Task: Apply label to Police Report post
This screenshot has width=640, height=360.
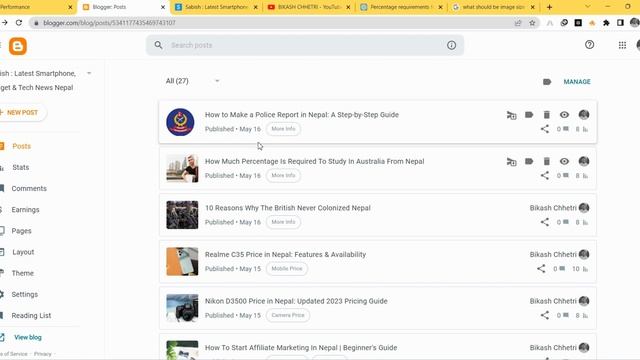Action: coord(529,115)
